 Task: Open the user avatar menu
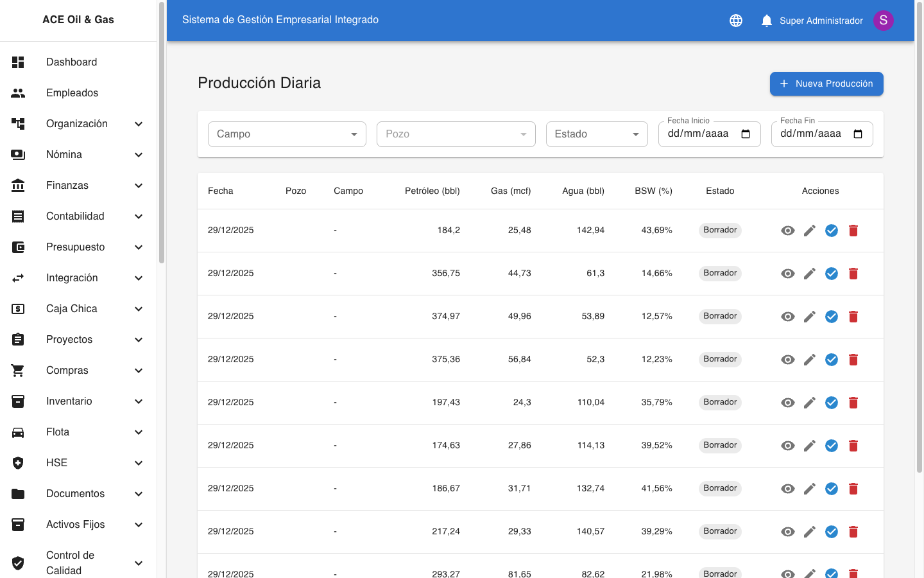click(883, 21)
